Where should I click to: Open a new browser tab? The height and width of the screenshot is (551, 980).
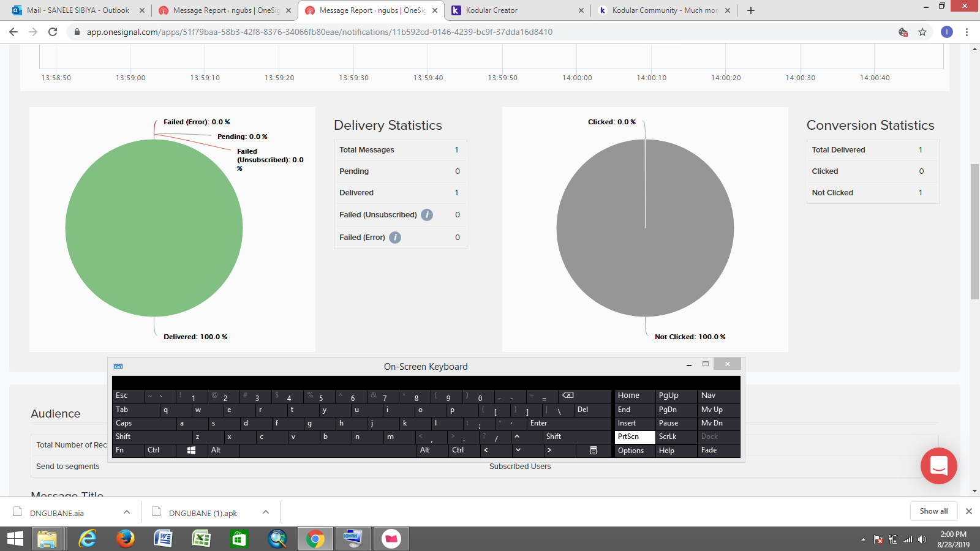751,10
